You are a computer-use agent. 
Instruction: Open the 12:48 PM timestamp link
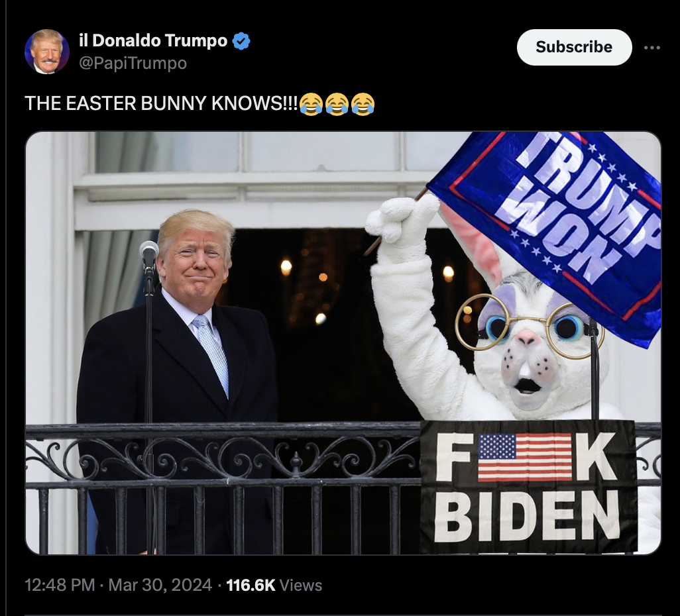coord(60,586)
